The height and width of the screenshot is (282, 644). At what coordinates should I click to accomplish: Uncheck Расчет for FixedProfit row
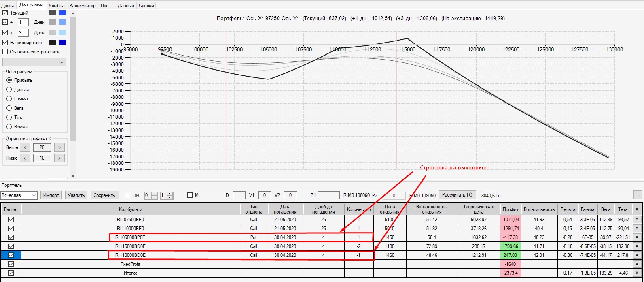click(11, 264)
